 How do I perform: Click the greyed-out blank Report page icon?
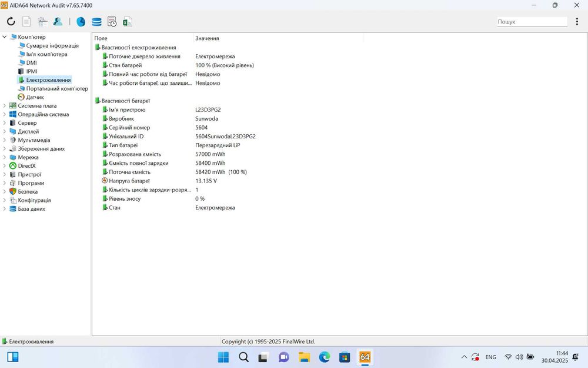(x=26, y=22)
